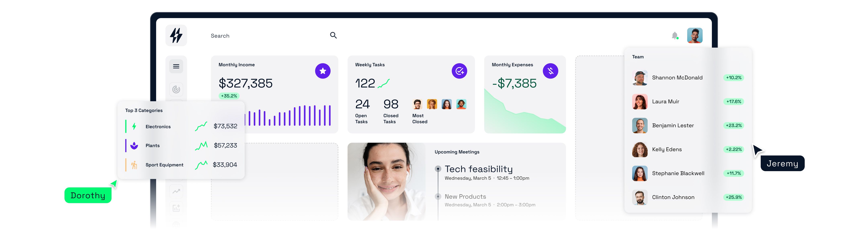Open Benjamin Lester's avatar

640,126
